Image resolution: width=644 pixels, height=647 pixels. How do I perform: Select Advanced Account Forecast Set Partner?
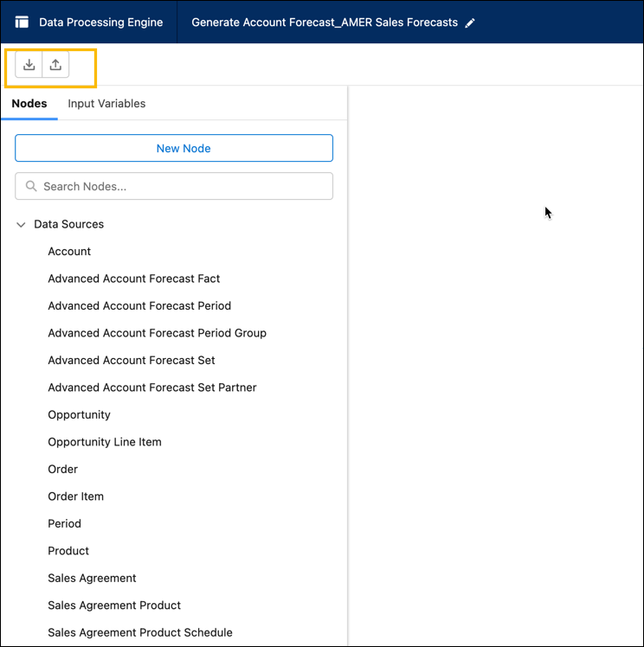coord(152,388)
